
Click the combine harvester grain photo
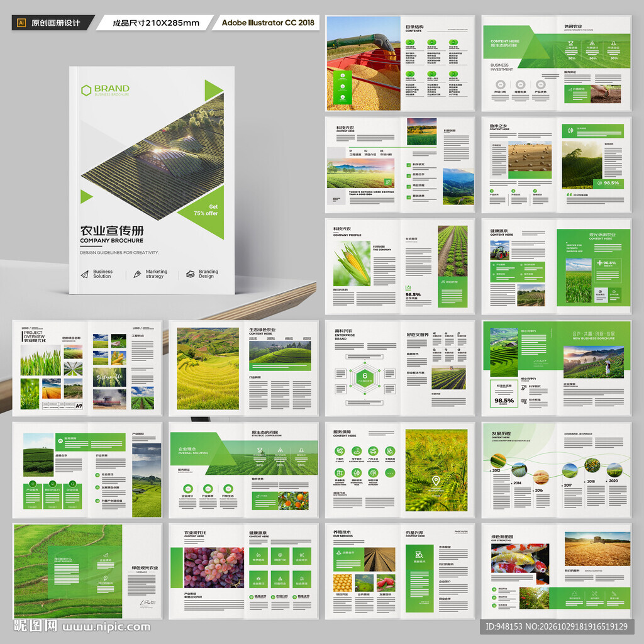(x=364, y=64)
